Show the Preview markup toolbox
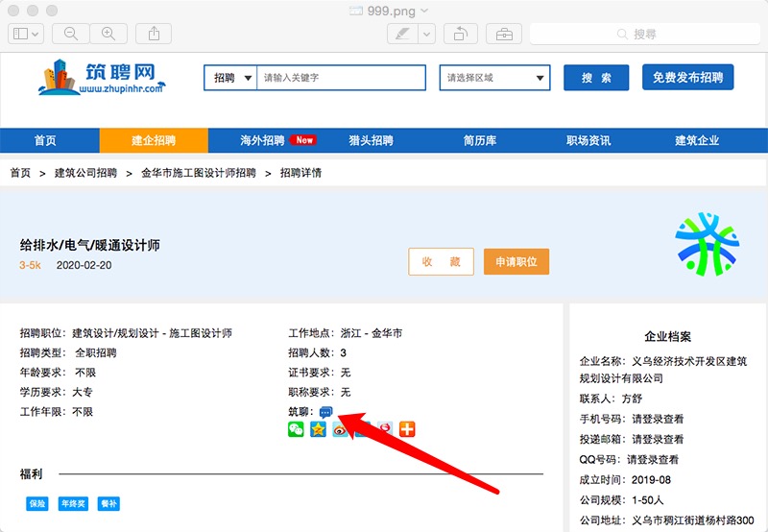 503,34
